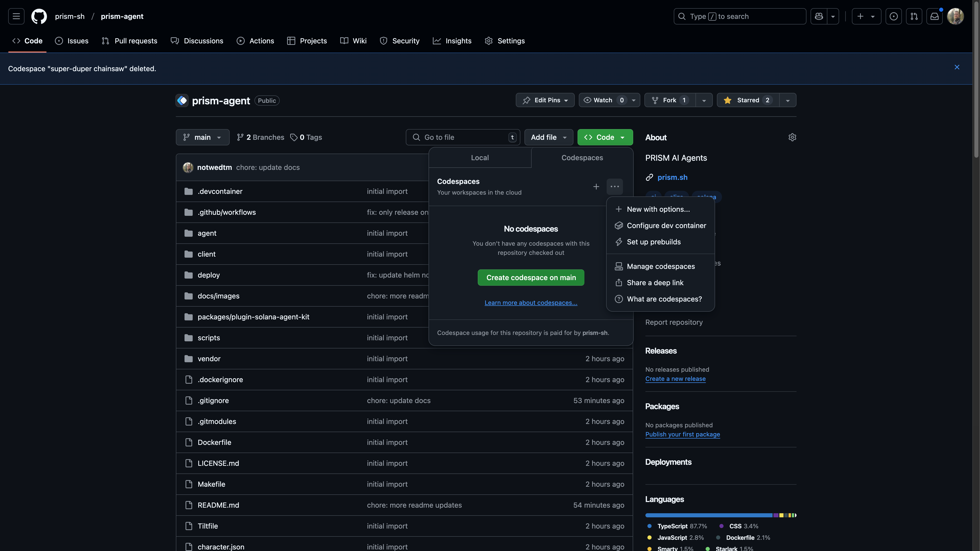Open the Actions tab
This screenshot has height=551, width=980.
pos(255,41)
